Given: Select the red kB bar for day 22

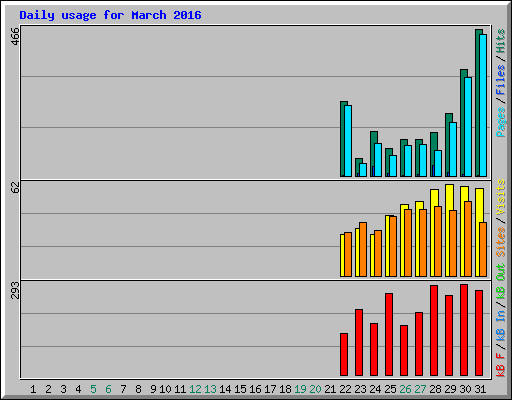Looking at the screenshot, I should tap(344, 355).
